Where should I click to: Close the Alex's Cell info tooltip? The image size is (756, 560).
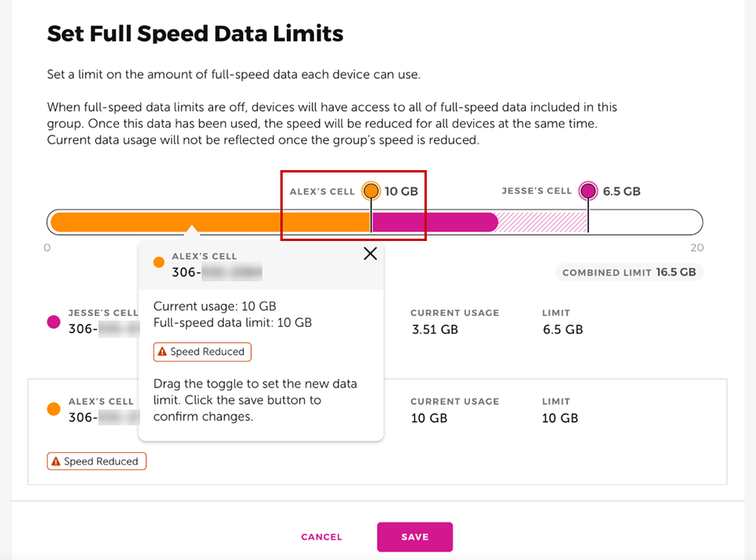[x=370, y=254]
